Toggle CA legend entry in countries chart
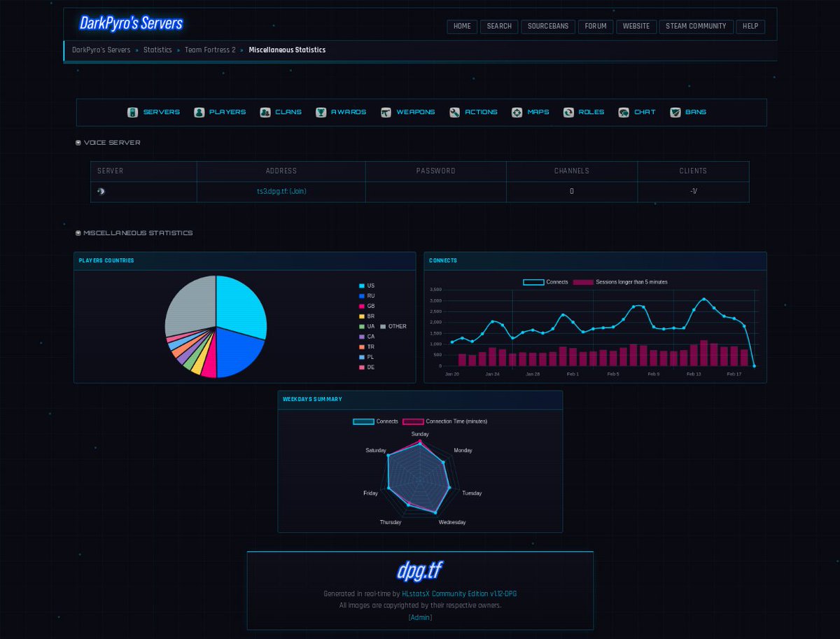The image size is (840, 639). point(367,337)
